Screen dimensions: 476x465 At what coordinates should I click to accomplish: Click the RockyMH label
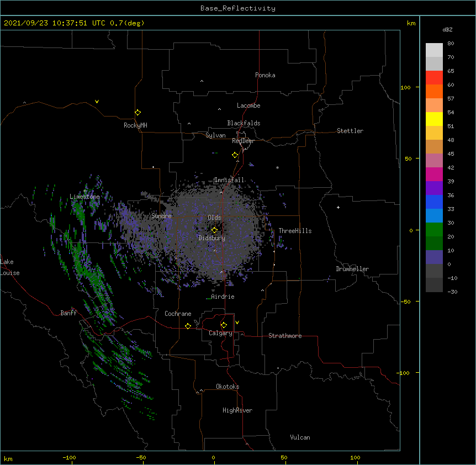(x=135, y=125)
